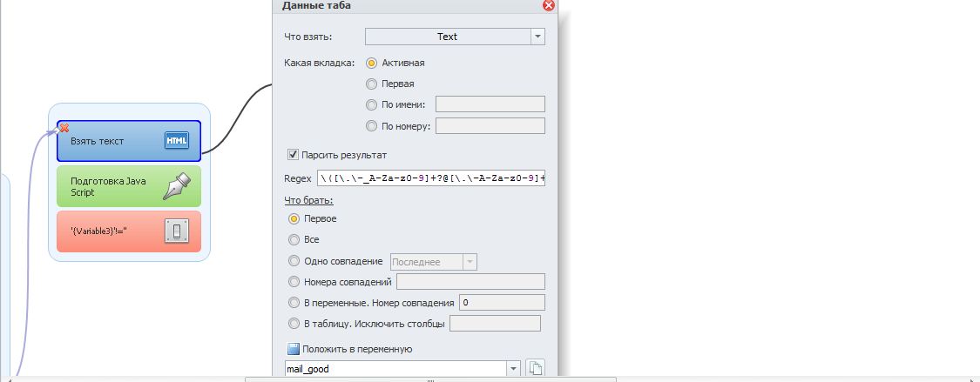Open the mail_good variable dropdown arrow
The width and height of the screenshot is (980, 382).
[513, 368]
